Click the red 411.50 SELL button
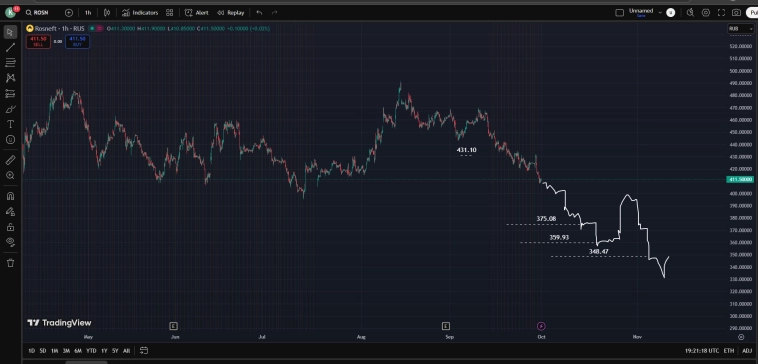758x364 pixels. click(x=38, y=42)
